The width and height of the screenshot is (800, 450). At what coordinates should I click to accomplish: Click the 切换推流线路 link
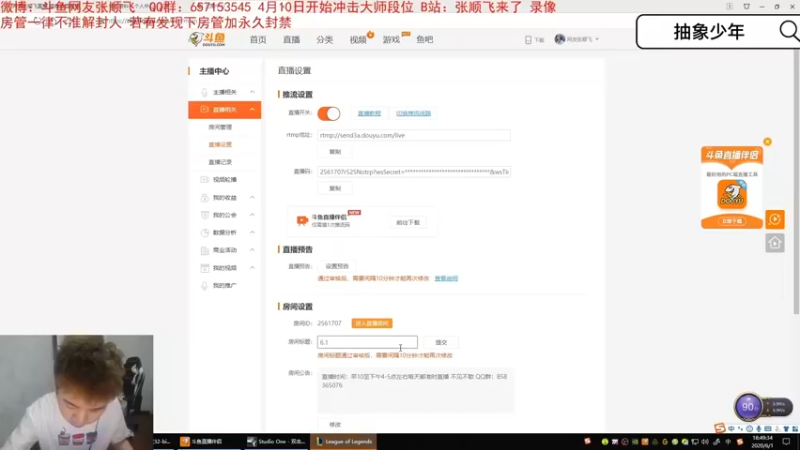tap(413, 113)
